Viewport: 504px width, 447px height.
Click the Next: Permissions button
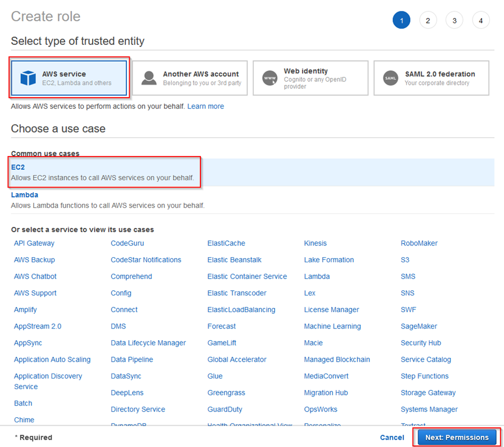[457, 437]
